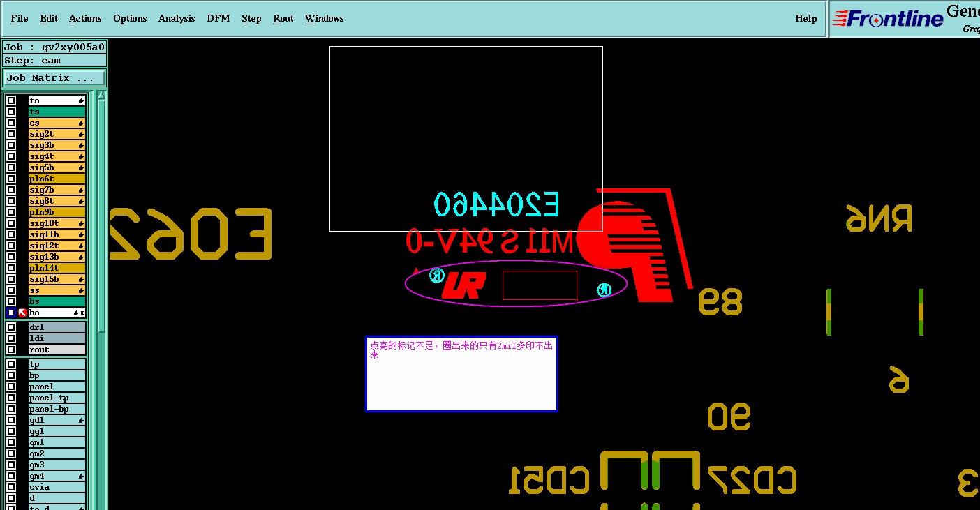Select the ts layer name

57,112
